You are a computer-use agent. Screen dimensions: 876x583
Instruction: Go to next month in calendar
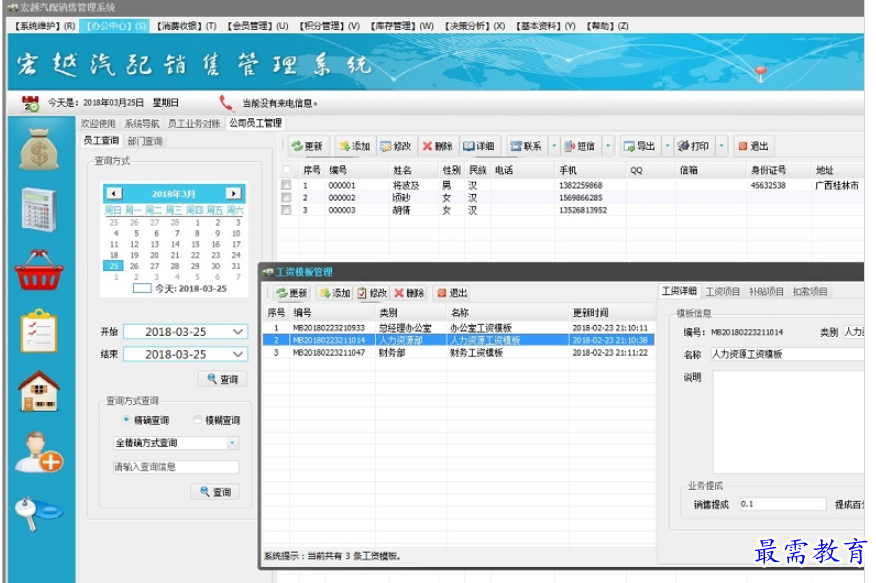coord(234,193)
